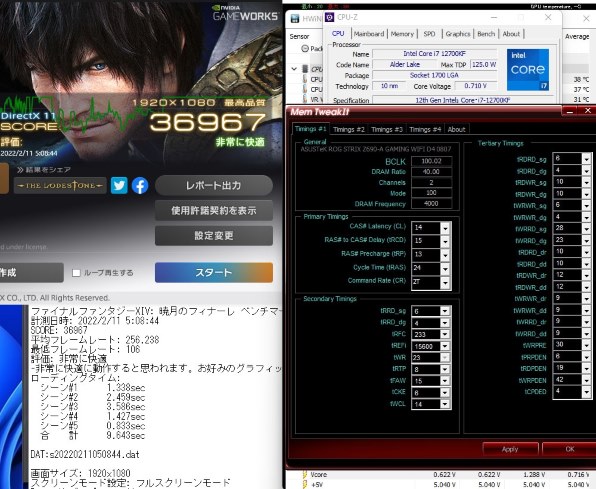
Task: Open the SPD tab in CPU-Z
Action: tap(429, 34)
